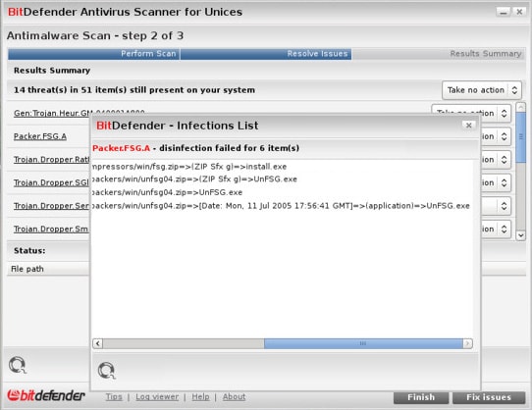The height and width of the screenshot is (410, 532).
Task: Click threat list vertical scrollbar thumb
Action: (521, 137)
